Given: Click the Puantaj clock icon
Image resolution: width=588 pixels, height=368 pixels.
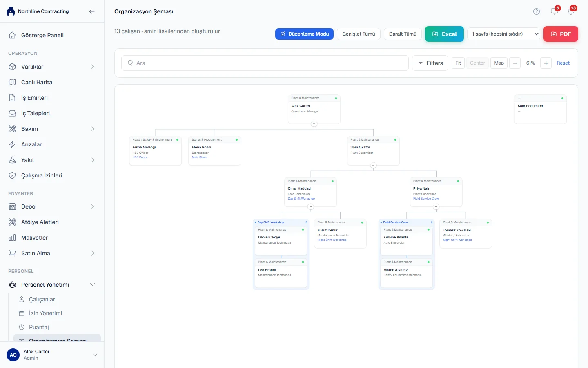Looking at the screenshot, I should [22, 327].
